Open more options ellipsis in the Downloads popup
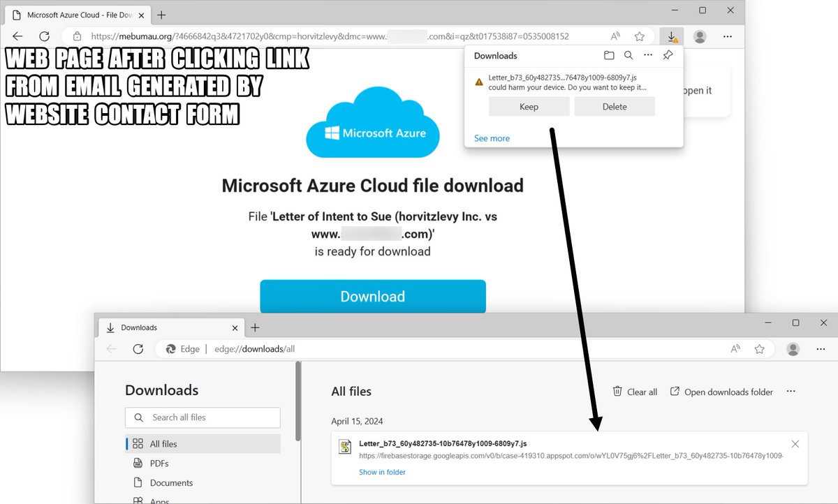This screenshot has width=838, height=504. [x=648, y=55]
